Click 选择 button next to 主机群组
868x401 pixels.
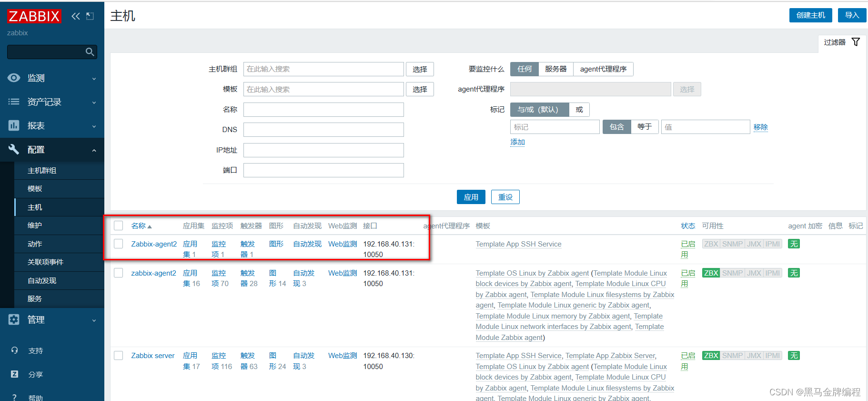420,69
